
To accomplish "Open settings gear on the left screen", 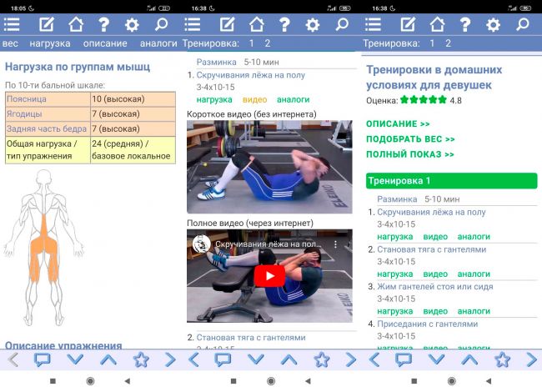I will (132, 25).
